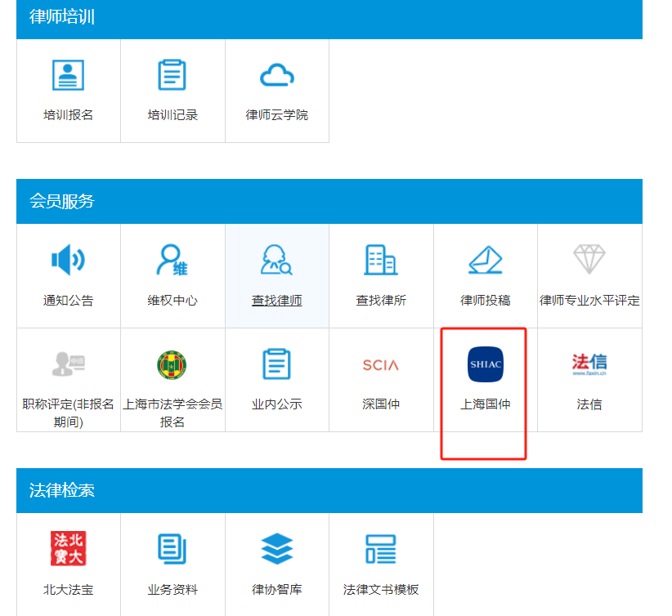Screen dimensions: 672x616
Task: Open 律师云学院 cloud icon
Action: tap(277, 76)
